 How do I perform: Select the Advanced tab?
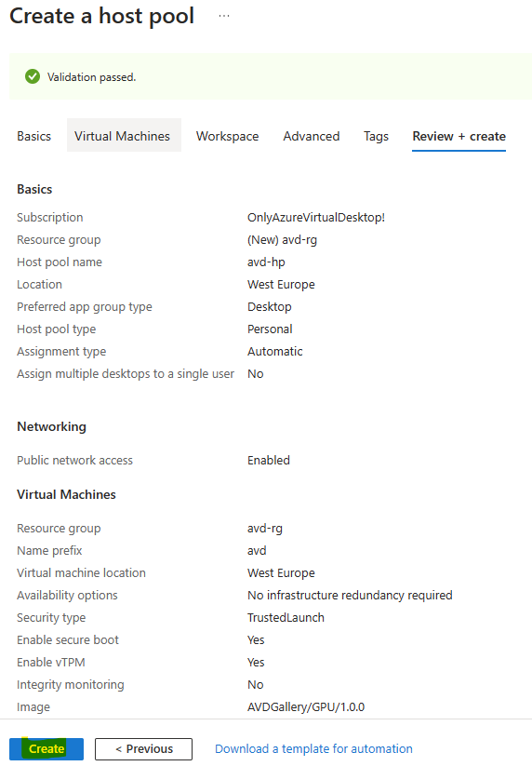coord(312,136)
